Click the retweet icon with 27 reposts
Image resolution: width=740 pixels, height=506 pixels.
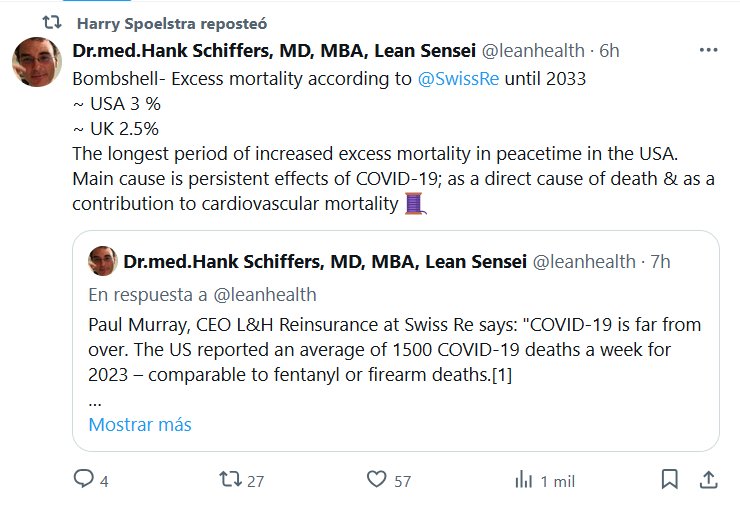click(x=230, y=480)
